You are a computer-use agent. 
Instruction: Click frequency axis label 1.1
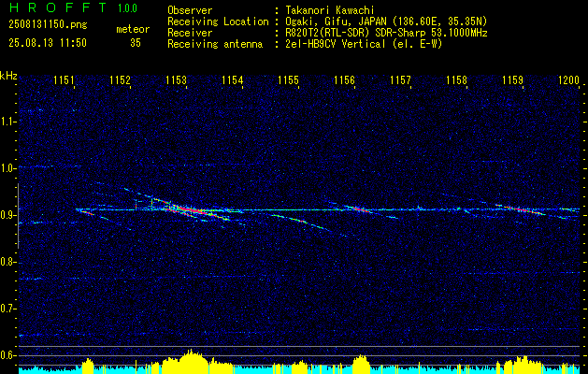click(7, 122)
